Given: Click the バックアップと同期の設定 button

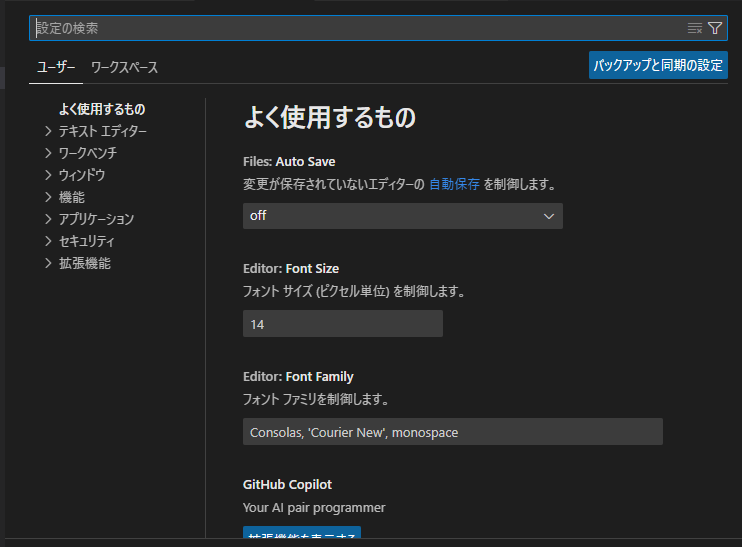Looking at the screenshot, I should coord(658,65).
